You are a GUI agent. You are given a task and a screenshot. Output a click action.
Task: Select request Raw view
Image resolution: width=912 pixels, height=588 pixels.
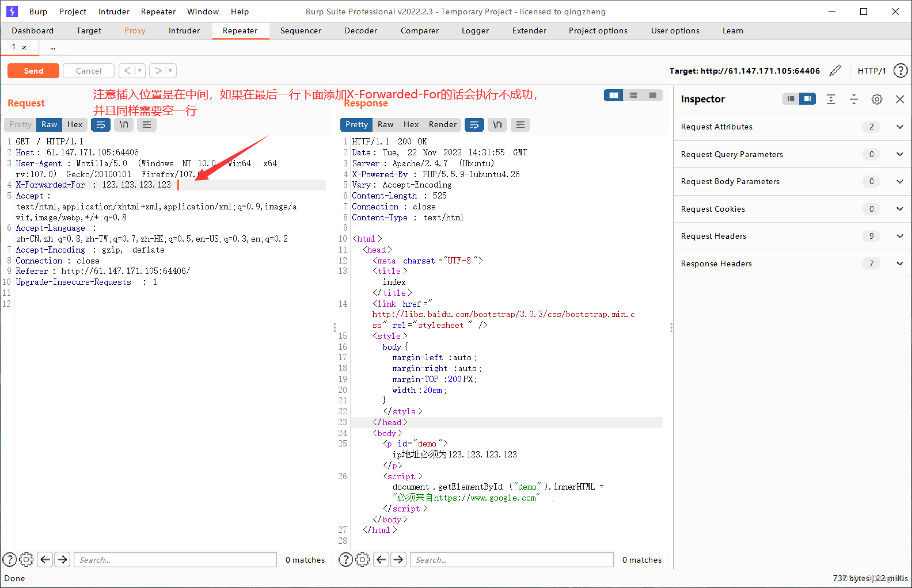click(x=50, y=124)
